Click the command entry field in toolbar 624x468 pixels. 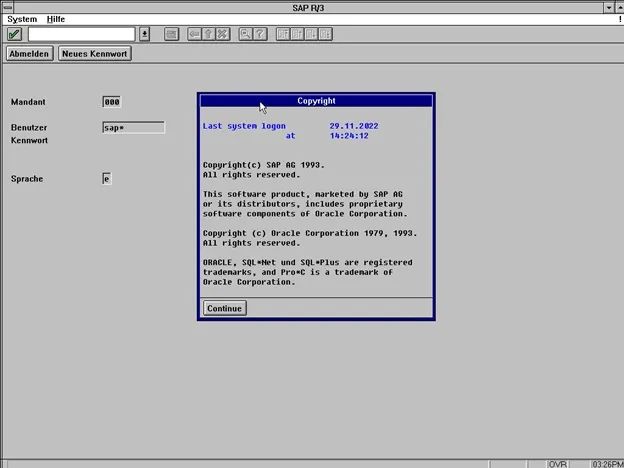82,34
